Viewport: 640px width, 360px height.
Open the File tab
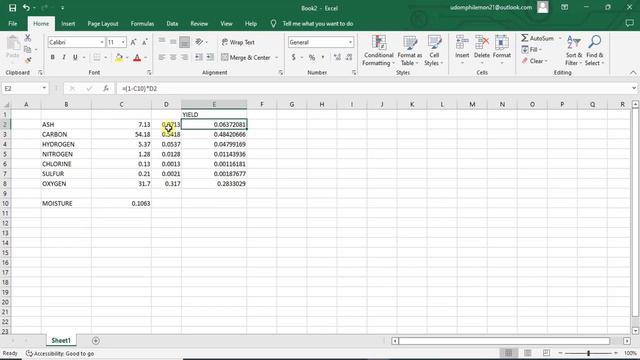point(13,24)
